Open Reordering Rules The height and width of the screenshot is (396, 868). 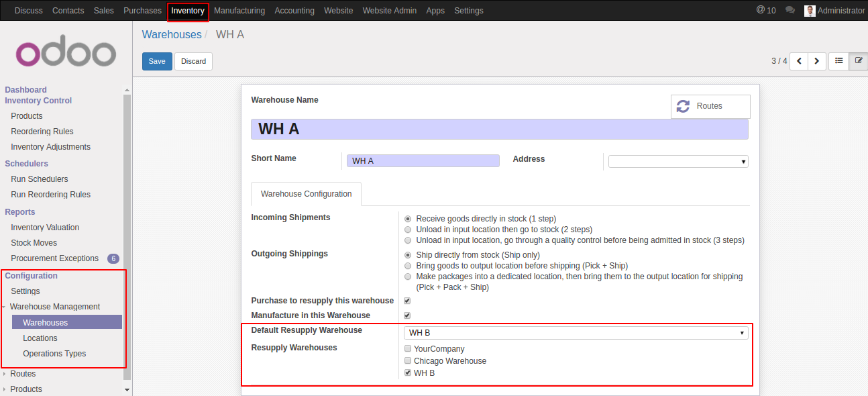tap(42, 132)
